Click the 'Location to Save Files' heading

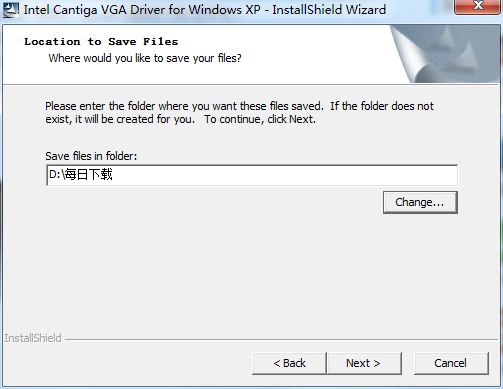101,42
